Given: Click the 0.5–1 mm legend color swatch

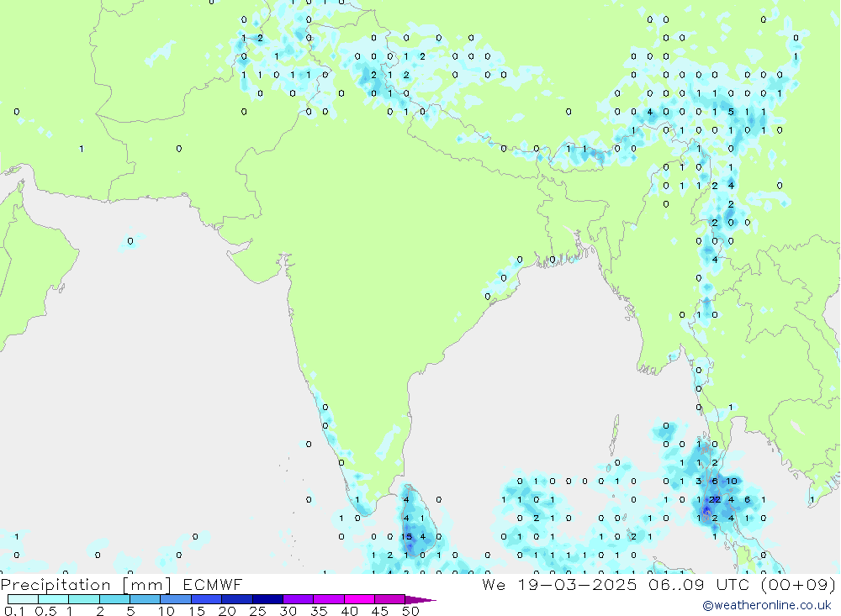Looking at the screenshot, I should click(x=53, y=599).
